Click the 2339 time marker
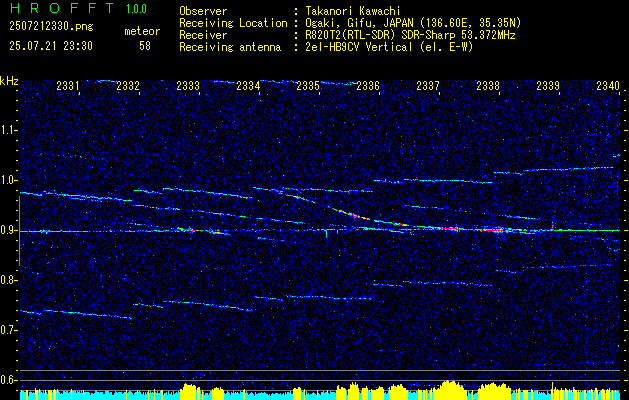The width and height of the screenshot is (629, 400). (x=548, y=85)
